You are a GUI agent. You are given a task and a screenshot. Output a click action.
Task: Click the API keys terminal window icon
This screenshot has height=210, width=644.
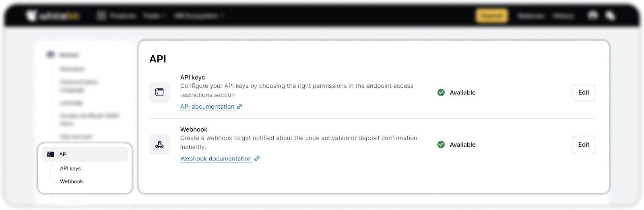click(x=159, y=93)
